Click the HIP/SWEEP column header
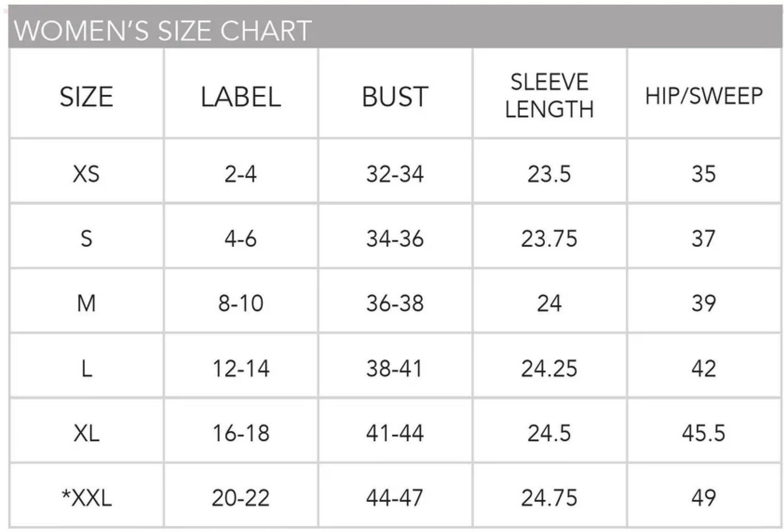 (x=704, y=96)
